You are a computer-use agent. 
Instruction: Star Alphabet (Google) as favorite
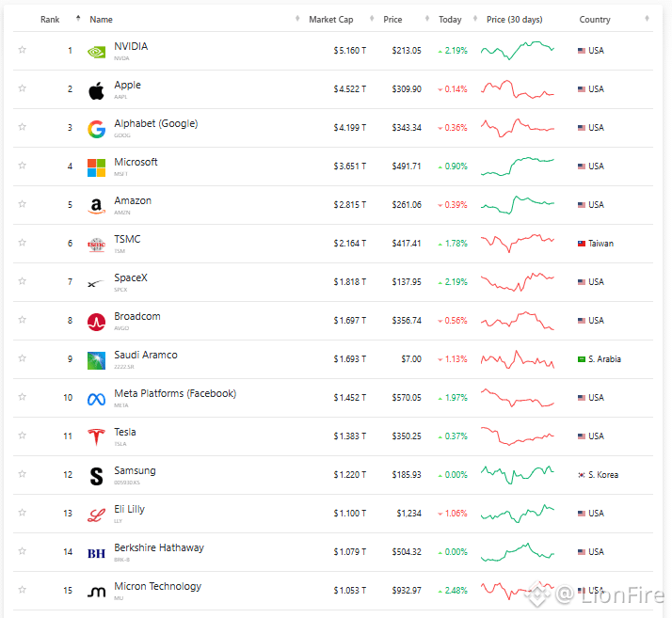point(23,127)
